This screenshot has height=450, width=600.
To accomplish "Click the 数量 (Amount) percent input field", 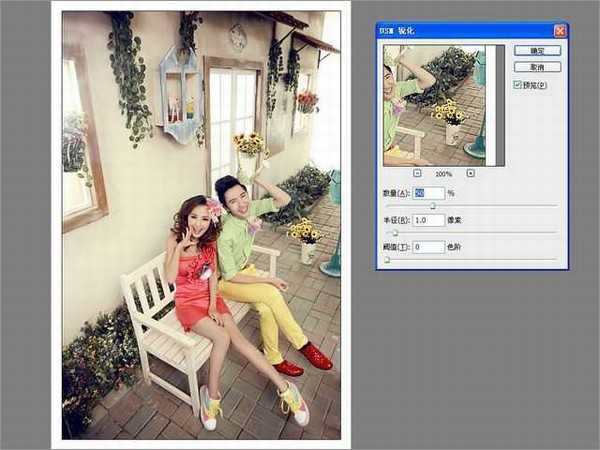I will click(428, 193).
